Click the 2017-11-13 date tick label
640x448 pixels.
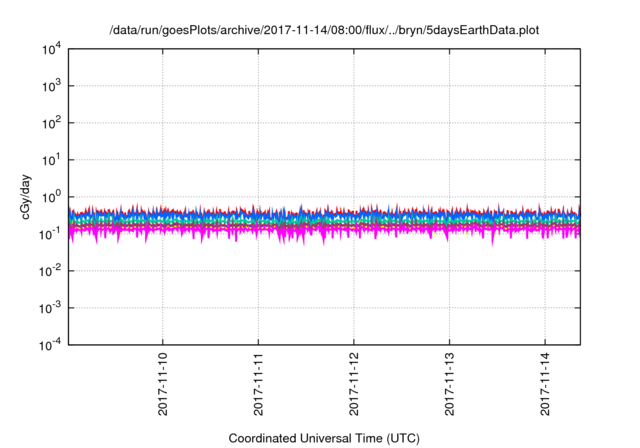pos(449,384)
